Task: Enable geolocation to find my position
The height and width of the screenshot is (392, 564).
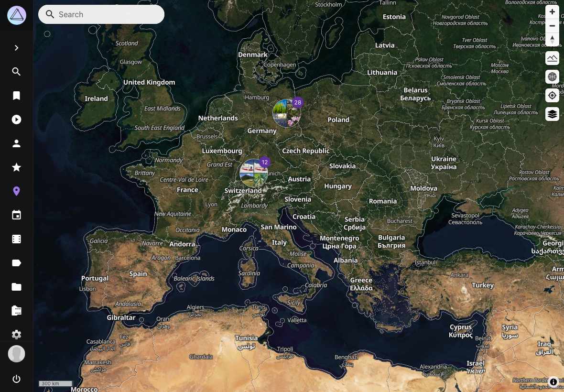Action: pos(552,95)
